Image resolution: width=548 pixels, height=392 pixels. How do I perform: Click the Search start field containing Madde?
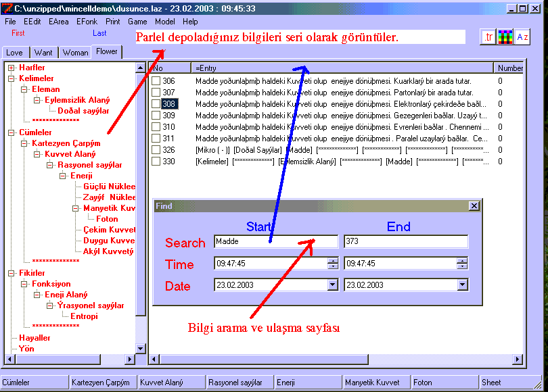[276, 241]
